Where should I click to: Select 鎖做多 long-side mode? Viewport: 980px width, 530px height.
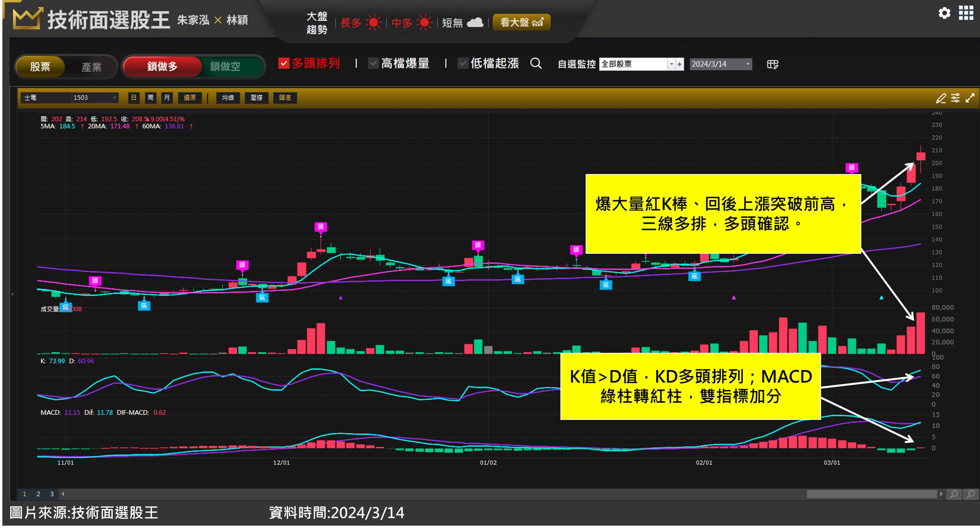pos(162,66)
